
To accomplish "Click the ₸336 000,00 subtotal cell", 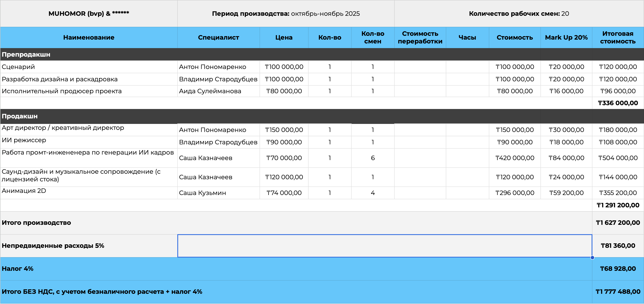I will 618,103.
